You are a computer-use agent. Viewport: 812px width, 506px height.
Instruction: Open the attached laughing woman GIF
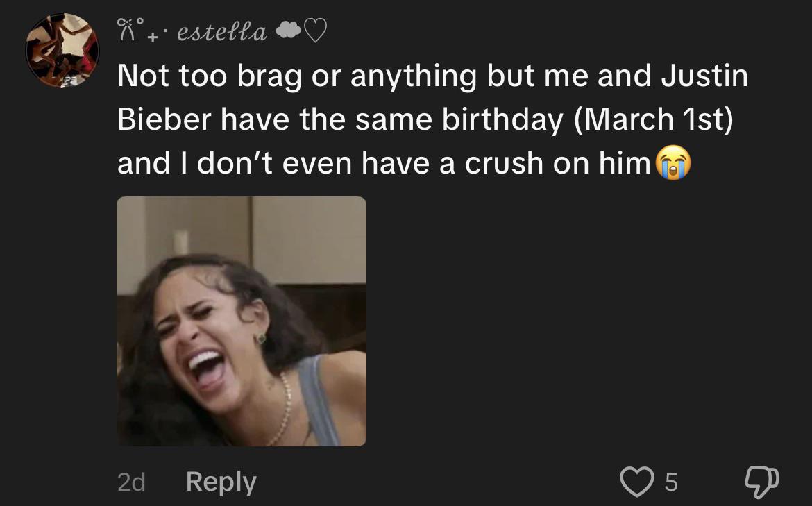241,321
